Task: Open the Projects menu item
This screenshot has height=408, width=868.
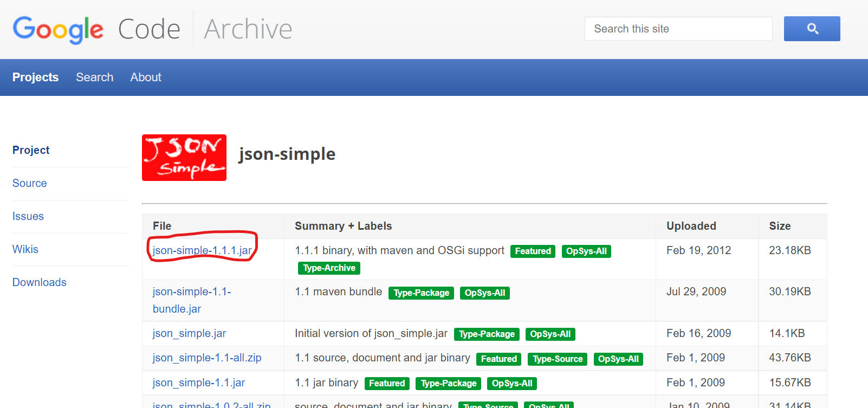Action: click(x=36, y=77)
